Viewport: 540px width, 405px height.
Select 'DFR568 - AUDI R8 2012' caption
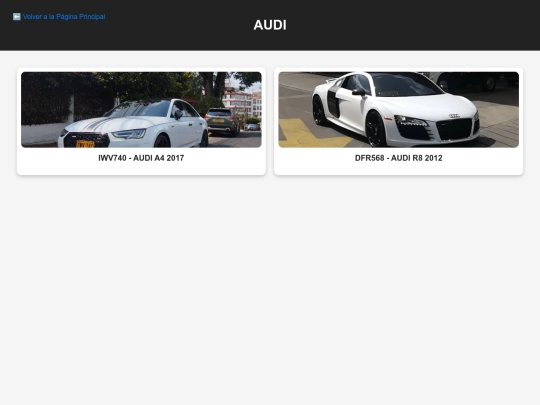[398, 158]
